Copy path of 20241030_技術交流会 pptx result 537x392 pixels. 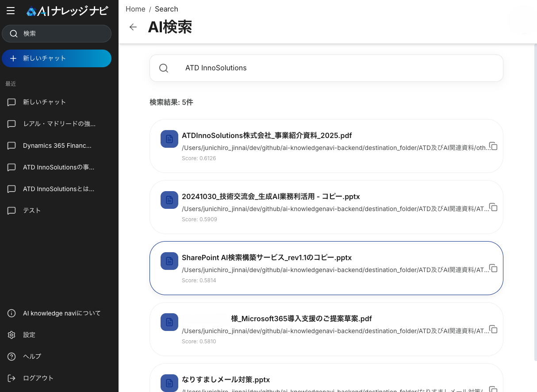(x=493, y=208)
